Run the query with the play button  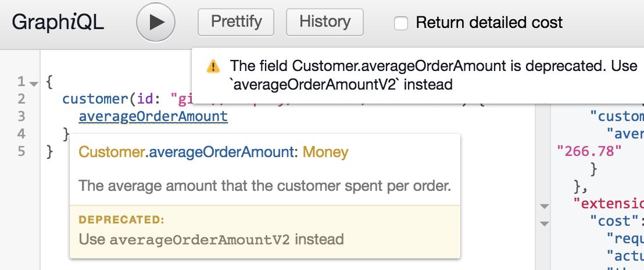(x=156, y=23)
